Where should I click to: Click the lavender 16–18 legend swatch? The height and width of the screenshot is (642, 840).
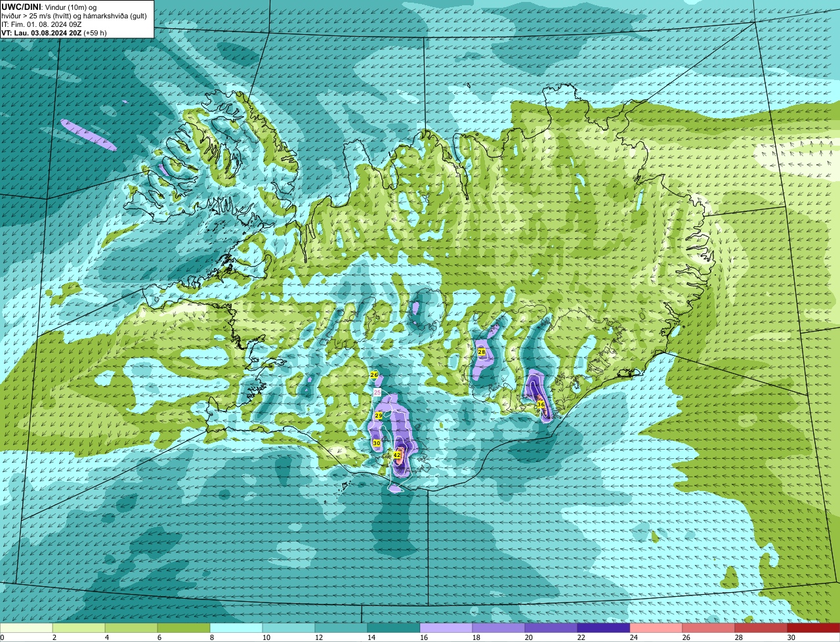[446, 628]
